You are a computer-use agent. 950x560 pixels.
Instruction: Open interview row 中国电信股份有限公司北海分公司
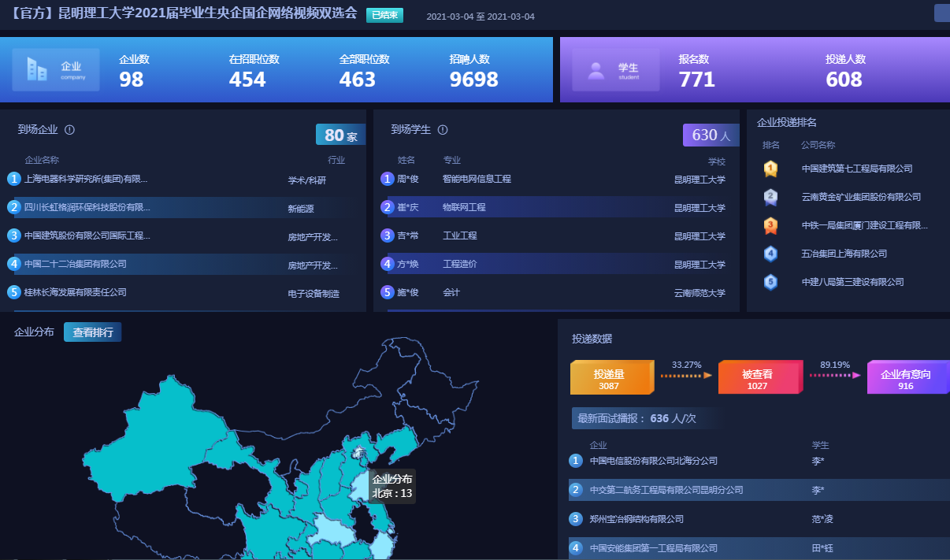pyautogui.click(x=653, y=461)
